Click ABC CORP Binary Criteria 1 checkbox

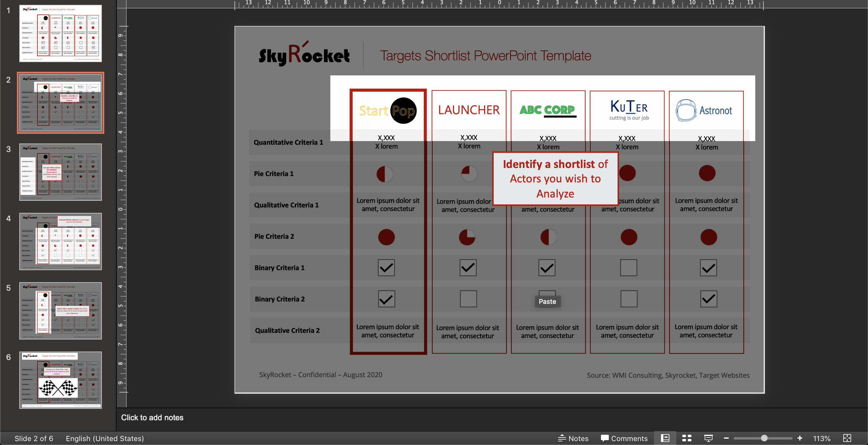(x=547, y=268)
